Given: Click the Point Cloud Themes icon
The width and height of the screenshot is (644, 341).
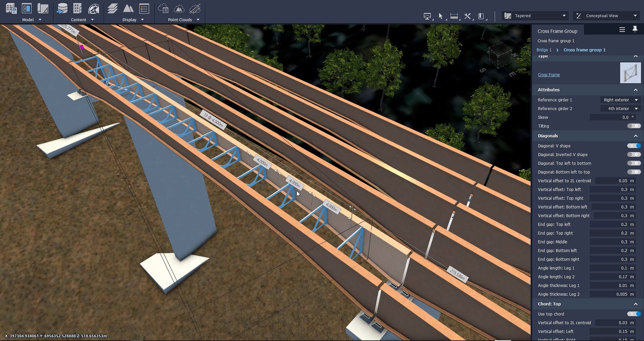Looking at the screenshot, I should pos(163,9).
